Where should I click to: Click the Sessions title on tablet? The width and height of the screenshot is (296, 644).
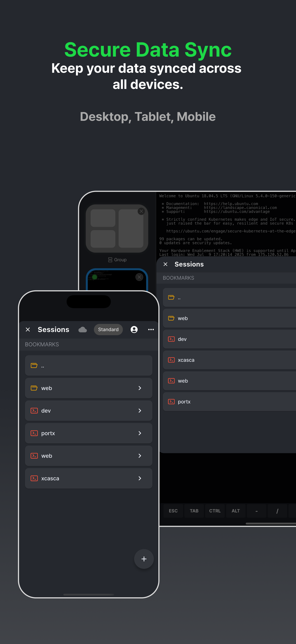(189, 264)
